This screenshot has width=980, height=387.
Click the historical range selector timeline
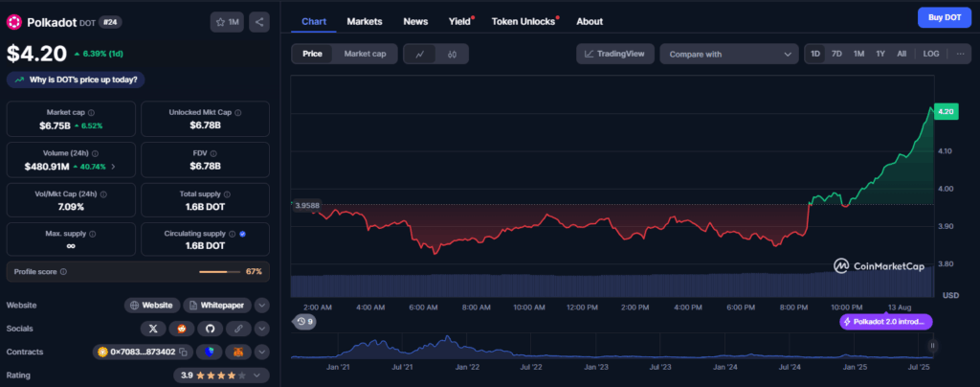pos(612,347)
